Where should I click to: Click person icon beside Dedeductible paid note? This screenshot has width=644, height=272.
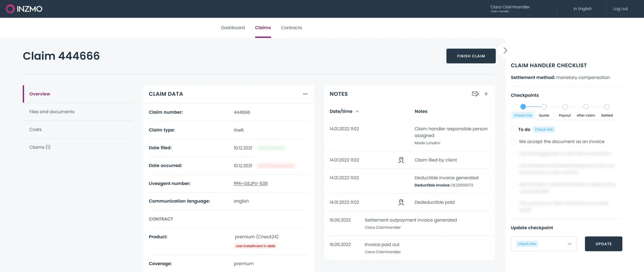click(x=401, y=202)
